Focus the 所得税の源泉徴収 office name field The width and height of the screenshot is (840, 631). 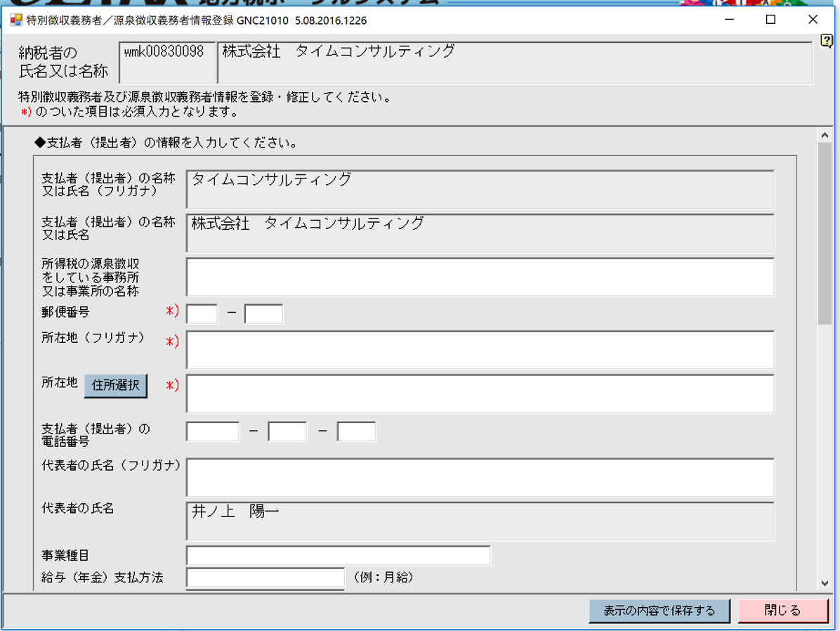tap(480, 277)
